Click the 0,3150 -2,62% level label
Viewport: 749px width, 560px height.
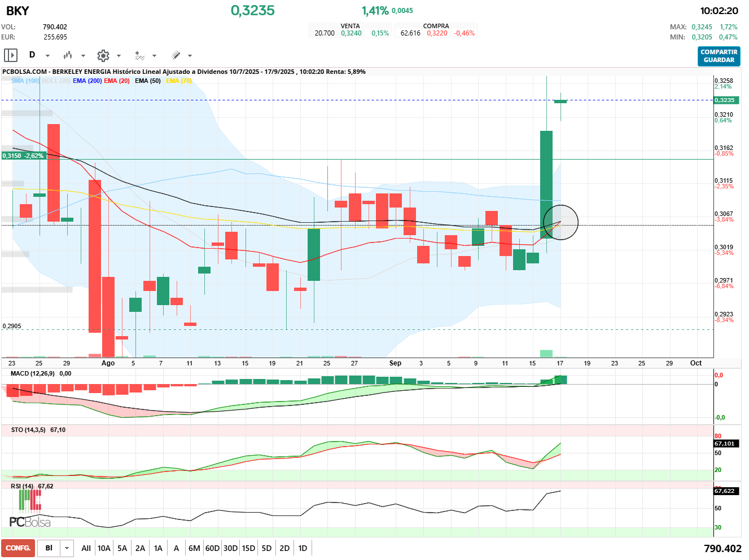click(23, 156)
